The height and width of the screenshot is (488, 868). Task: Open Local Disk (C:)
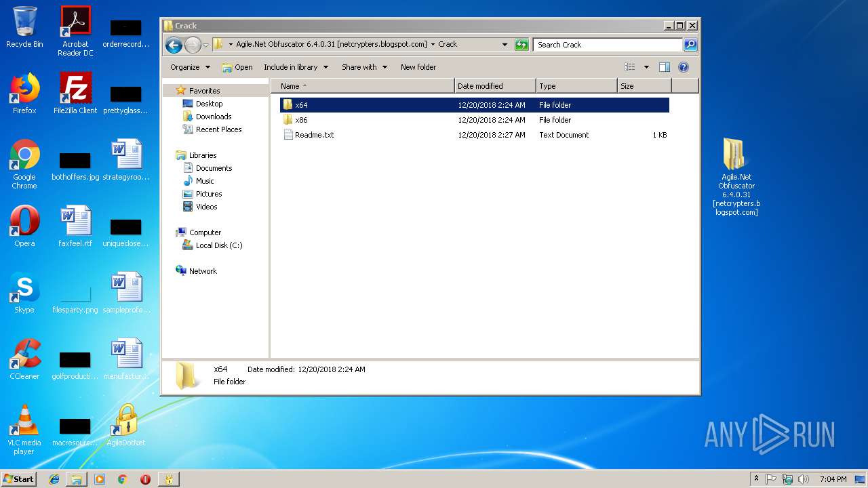[x=219, y=245]
